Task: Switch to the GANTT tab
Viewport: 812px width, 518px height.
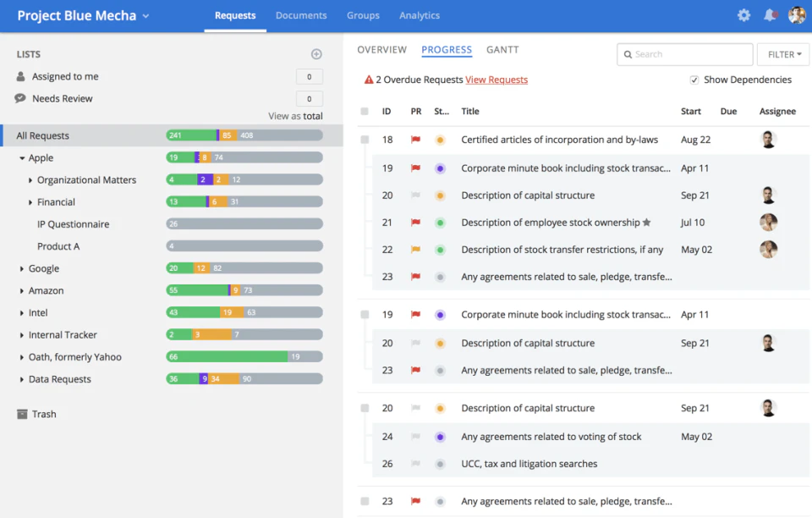Action: click(x=502, y=49)
